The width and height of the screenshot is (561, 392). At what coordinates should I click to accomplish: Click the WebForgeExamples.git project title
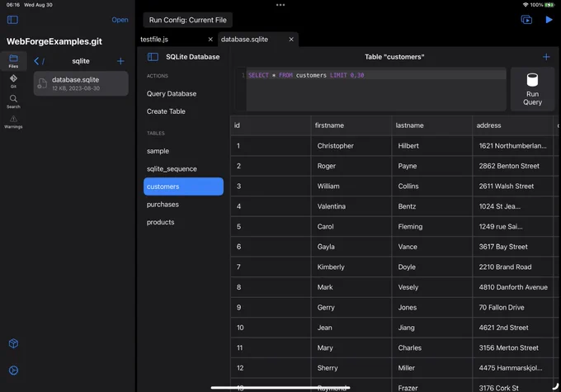(x=54, y=41)
